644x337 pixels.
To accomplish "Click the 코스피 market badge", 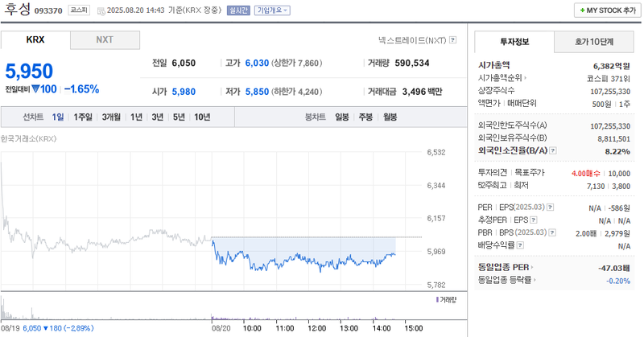I will 79,10.
